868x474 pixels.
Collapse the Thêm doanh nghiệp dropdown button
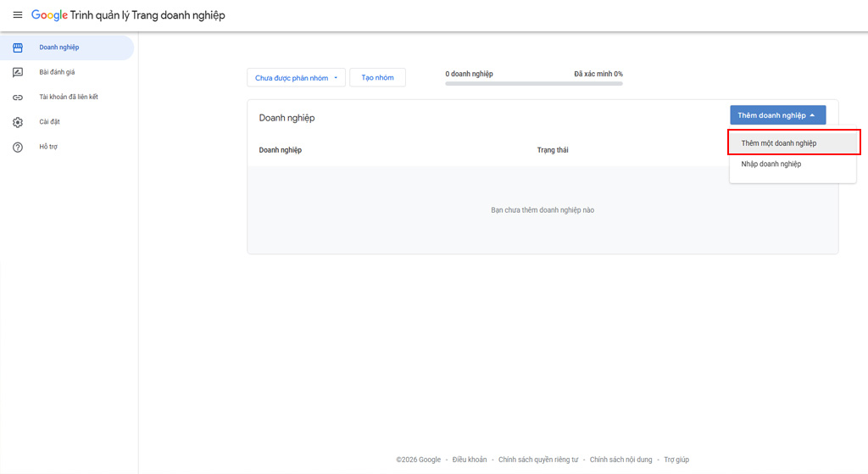click(778, 115)
